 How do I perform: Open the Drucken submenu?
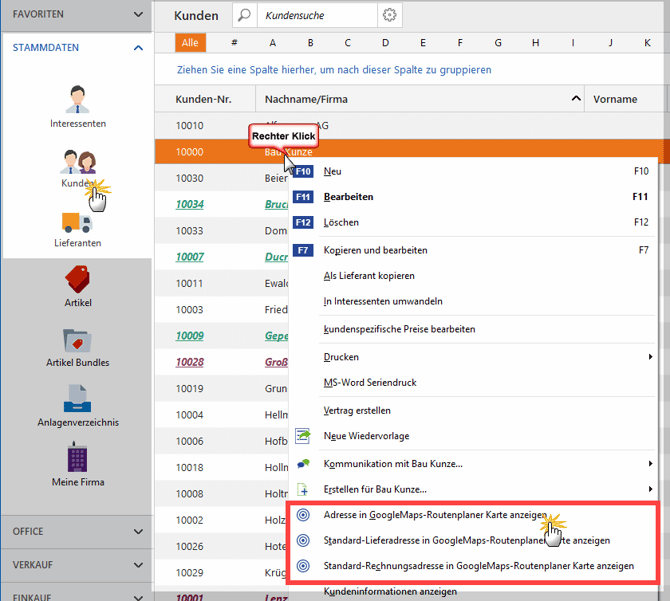coord(341,357)
